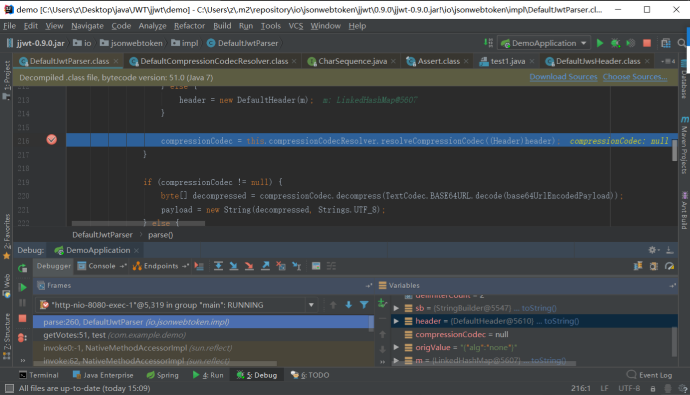Select the invoke0:-1 NativeMethodAccessorImpl frame
The height and width of the screenshot is (395, 690).
(203, 348)
